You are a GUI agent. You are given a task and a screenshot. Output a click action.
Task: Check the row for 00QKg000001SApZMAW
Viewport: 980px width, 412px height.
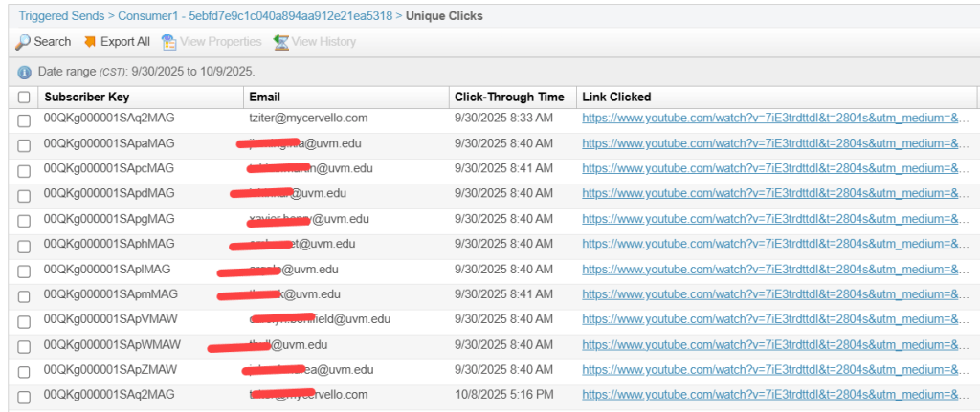(x=24, y=370)
